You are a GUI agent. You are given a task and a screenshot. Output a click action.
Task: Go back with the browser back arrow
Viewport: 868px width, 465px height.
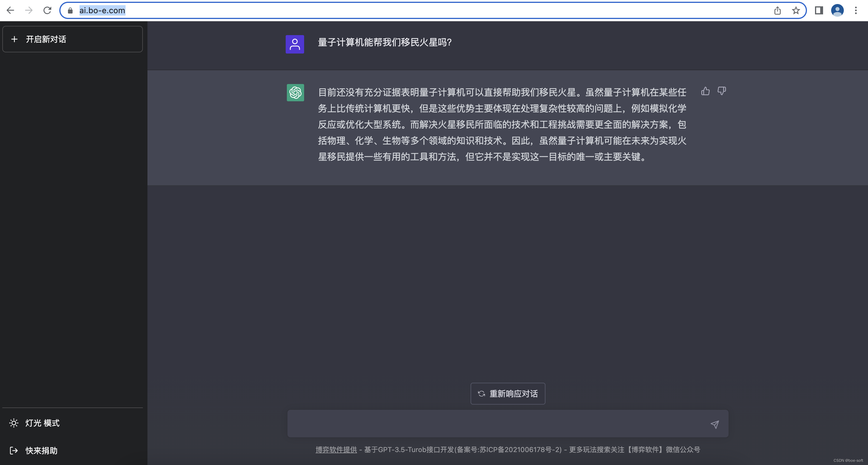click(x=10, y=10)
